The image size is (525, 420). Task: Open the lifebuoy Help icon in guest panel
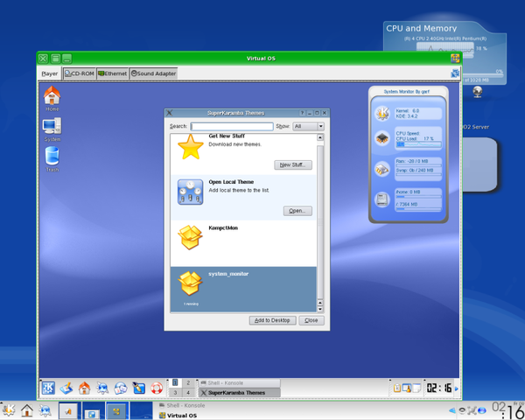coord(157,388)
